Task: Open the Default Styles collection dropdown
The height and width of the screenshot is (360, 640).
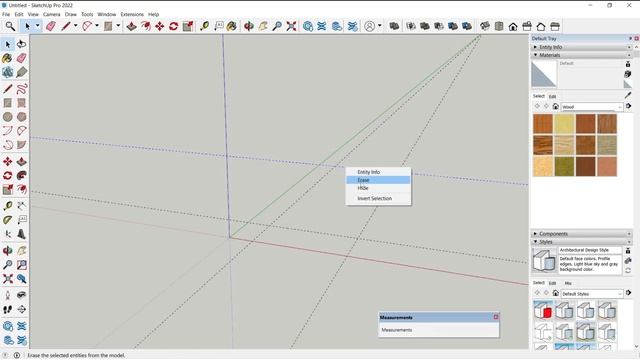Action: [x=592, y=294]
